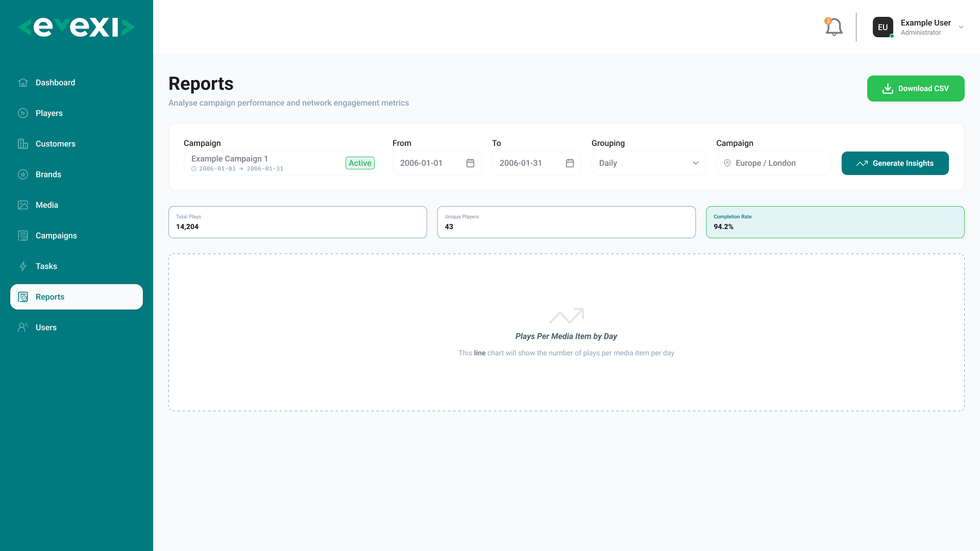Screen dimensions: 980x551
Task: Click the Analyse campaign performance subtitle
Action: [288, 103]
